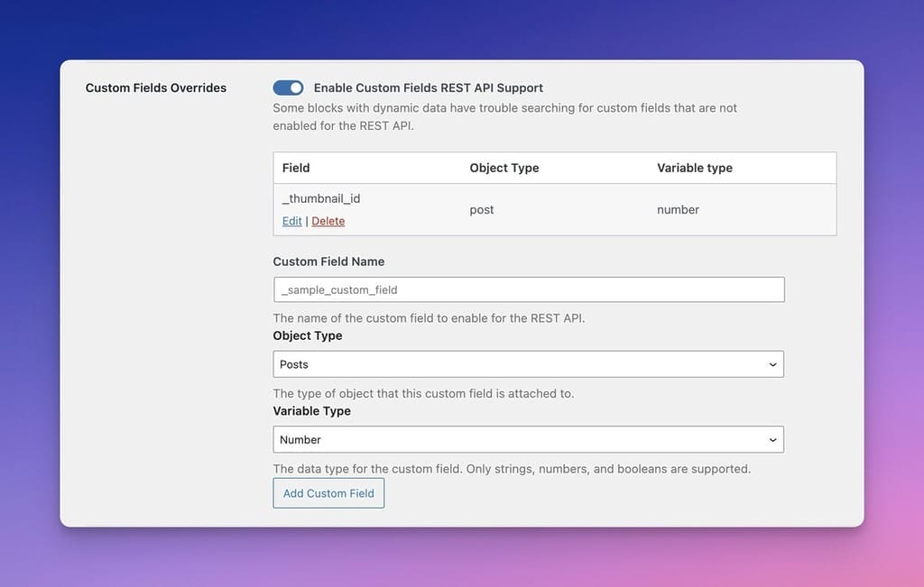Click the Variable type column header
This screenshot has height=587, width=924.
694,168
